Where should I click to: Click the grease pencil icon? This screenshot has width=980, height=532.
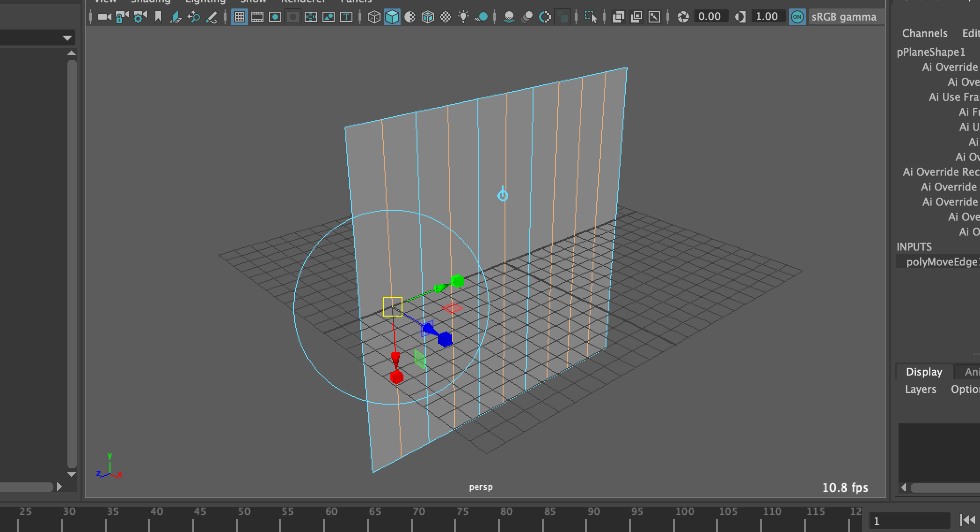tap(212, 17)
